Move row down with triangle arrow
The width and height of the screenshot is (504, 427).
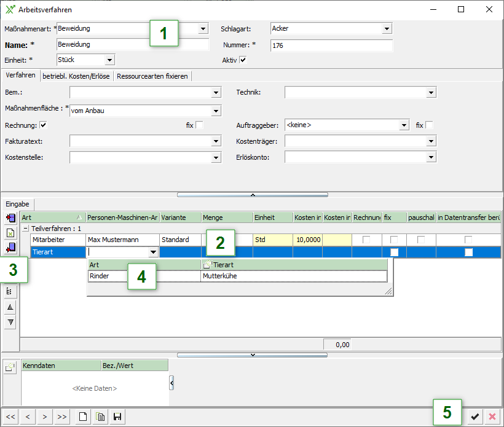click(x=10, y=323)
